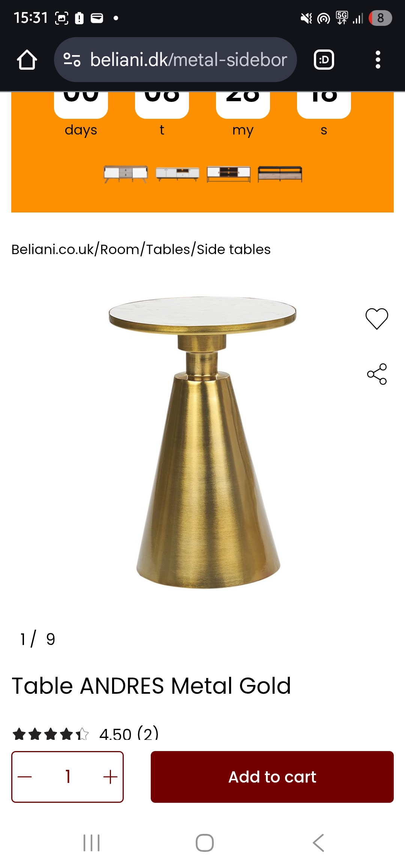Decrease quantity with the minus button
Viewport: 405px width, 868px height.
(25, 777)
